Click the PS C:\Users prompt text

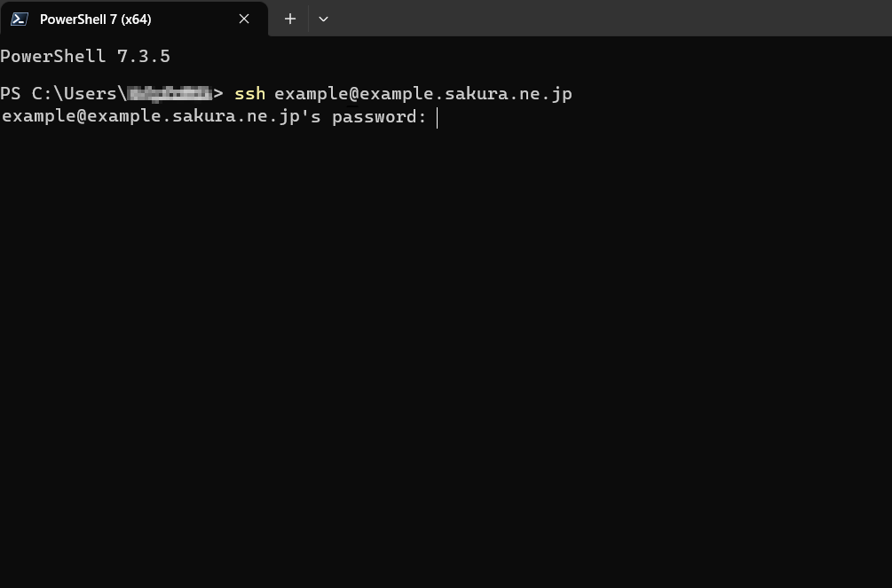(x=62, y=93)
